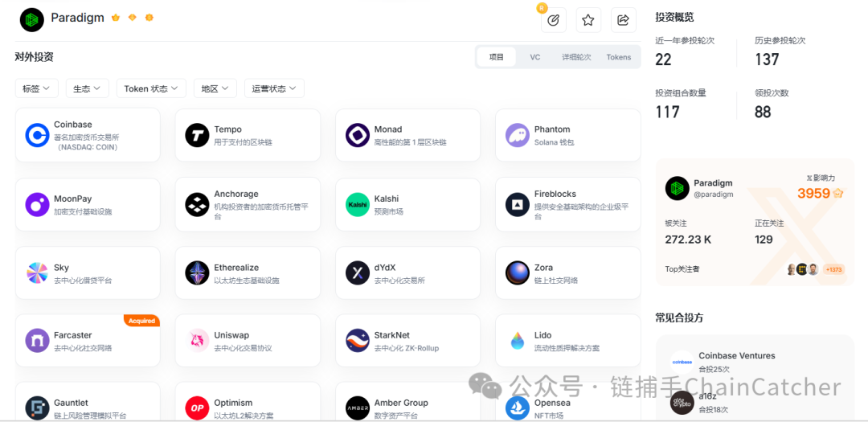Screen dimensions: 868x422
Task: Click the colorful Sky logo icon
Action: [x=37, y=273]
